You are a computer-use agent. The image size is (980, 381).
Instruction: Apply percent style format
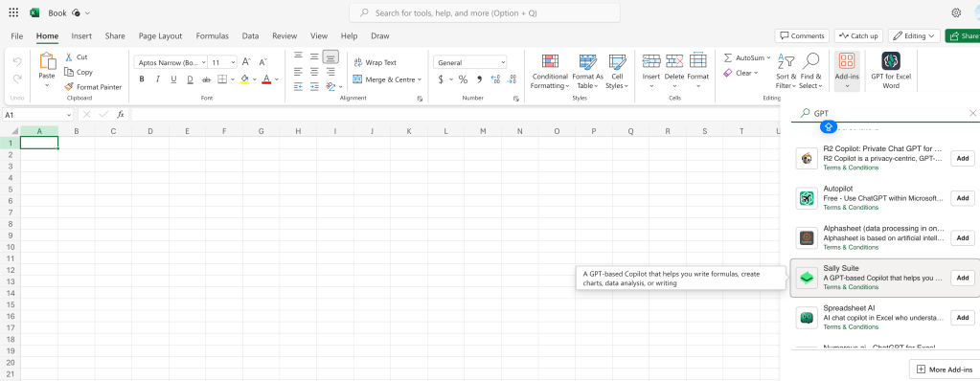point(463,79)
